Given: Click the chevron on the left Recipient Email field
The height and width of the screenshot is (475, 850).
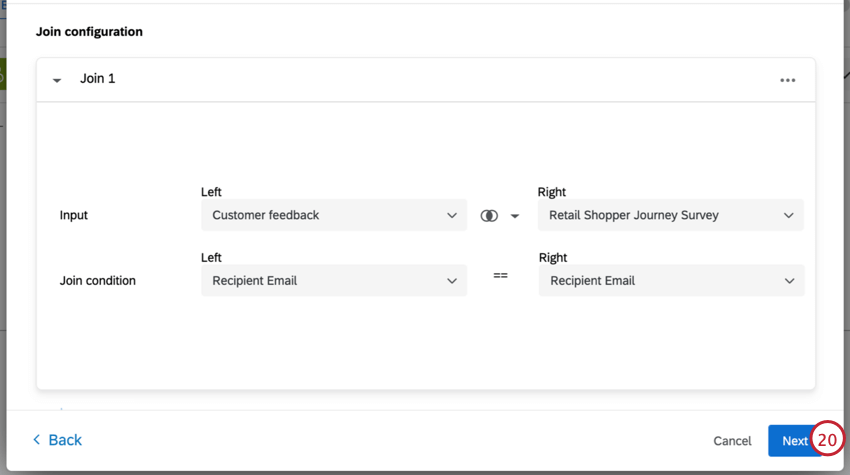Looking at the screenshot, I should pyautogui.click(x=451, y=281).
